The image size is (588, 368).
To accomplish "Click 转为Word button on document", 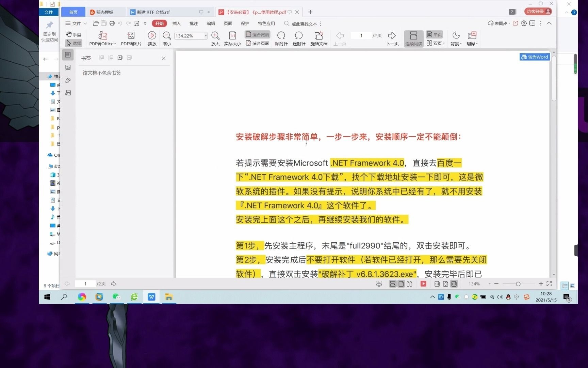I will point(535,57).
